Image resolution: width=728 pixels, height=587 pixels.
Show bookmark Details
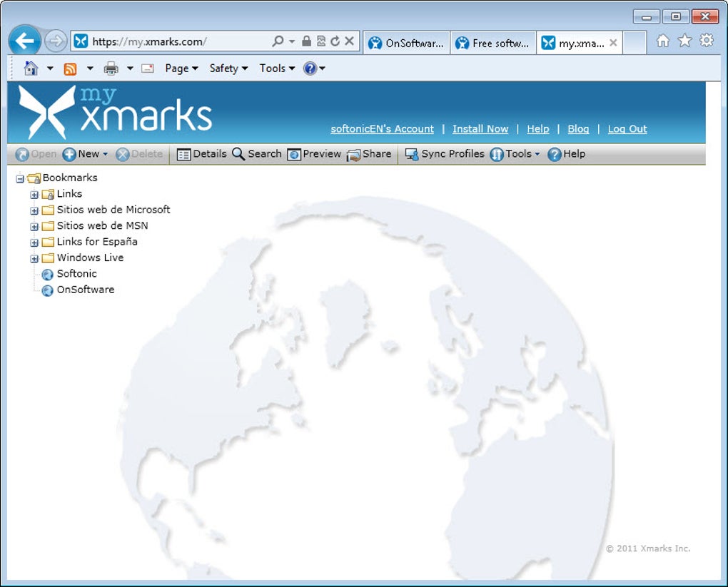point(201,154)
